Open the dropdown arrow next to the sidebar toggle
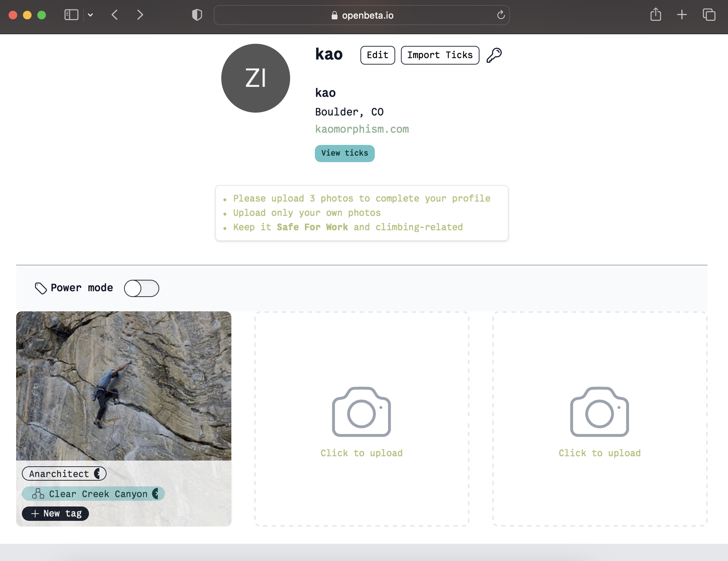 pos(90,15)
